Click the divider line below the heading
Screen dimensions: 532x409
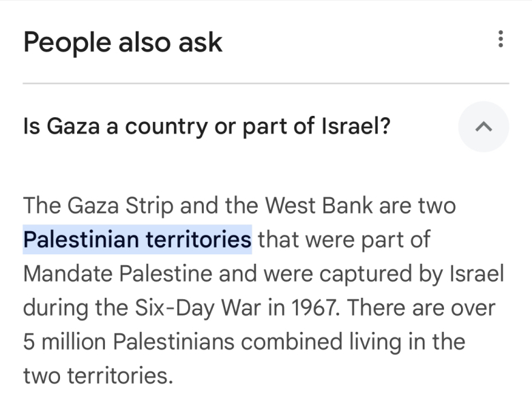pos(266,83)
